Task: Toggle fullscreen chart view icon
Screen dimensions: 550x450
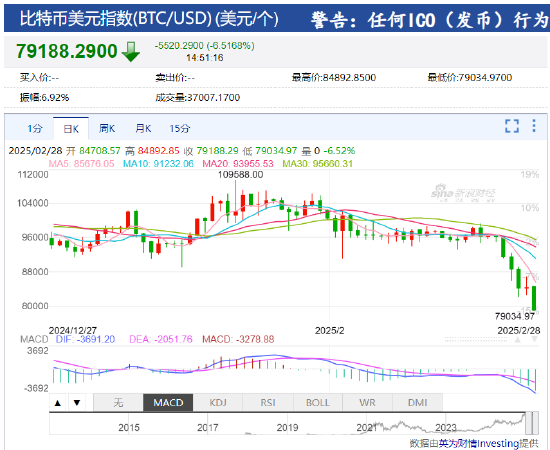Action: point(512,126)
